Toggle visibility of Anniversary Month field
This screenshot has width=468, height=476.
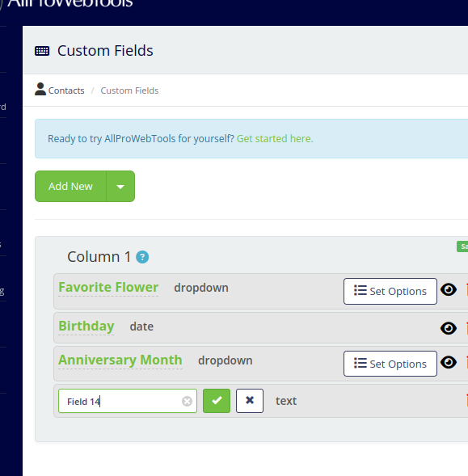(x=449, y=362)
